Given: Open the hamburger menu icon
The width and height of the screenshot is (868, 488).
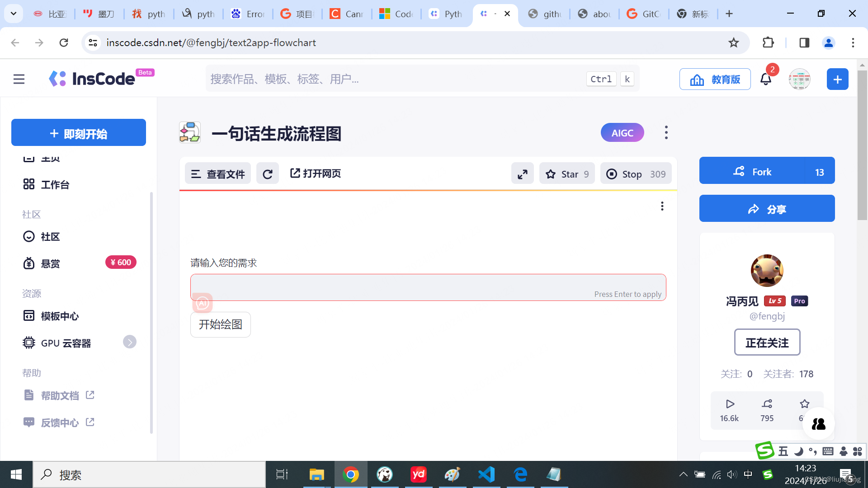Looking at the screenshot, I should pyautogui.click(x=19, y=80).
